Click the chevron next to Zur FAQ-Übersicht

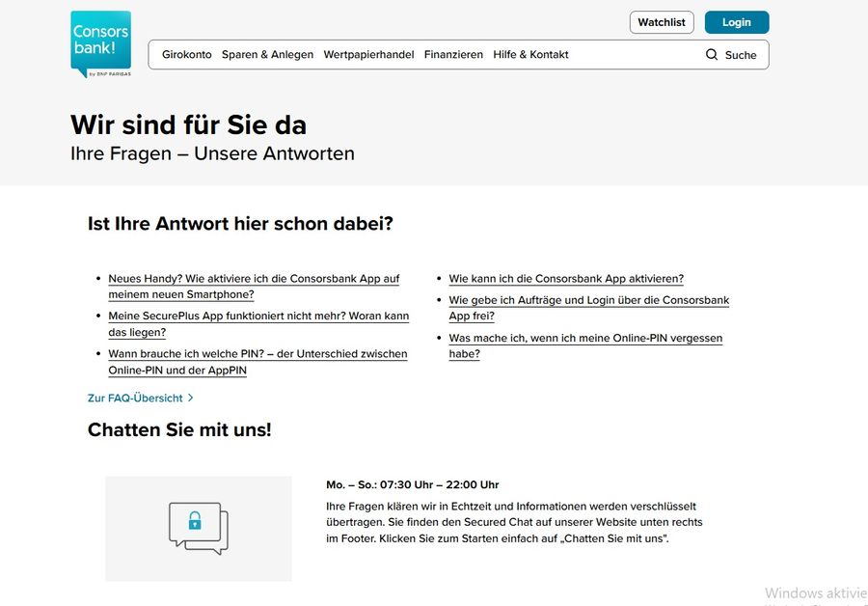tap(190, 398)
